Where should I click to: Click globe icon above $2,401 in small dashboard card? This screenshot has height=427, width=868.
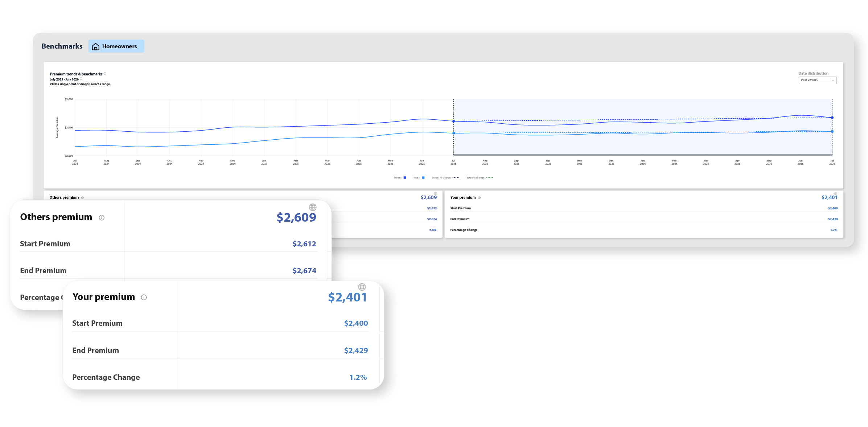pos(835,194)
